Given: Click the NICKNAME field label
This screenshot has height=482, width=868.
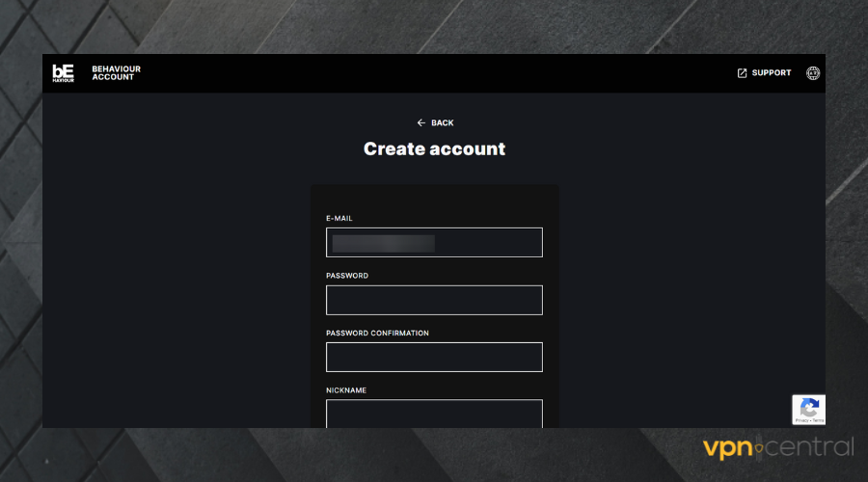Looking at the screenshot, I should 346,390.
